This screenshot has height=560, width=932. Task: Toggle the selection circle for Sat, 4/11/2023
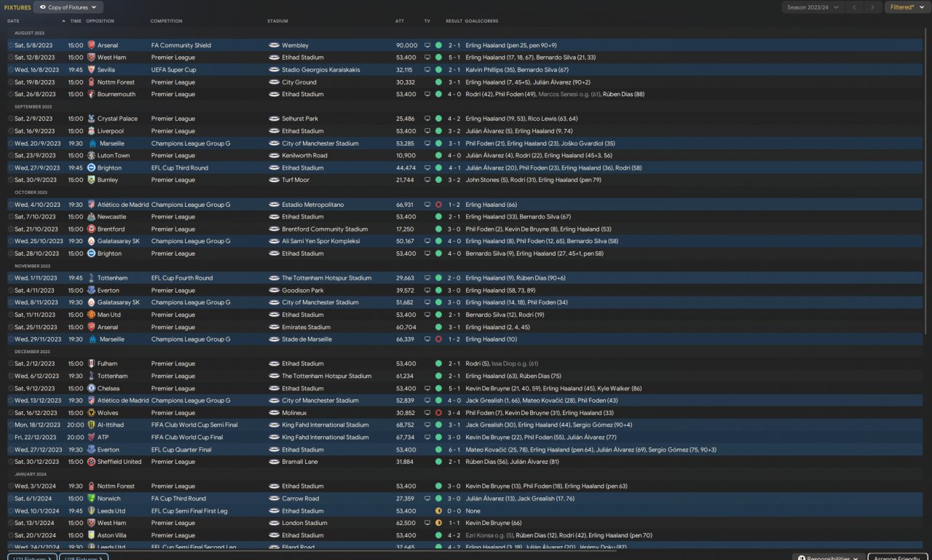coord(10,291)
